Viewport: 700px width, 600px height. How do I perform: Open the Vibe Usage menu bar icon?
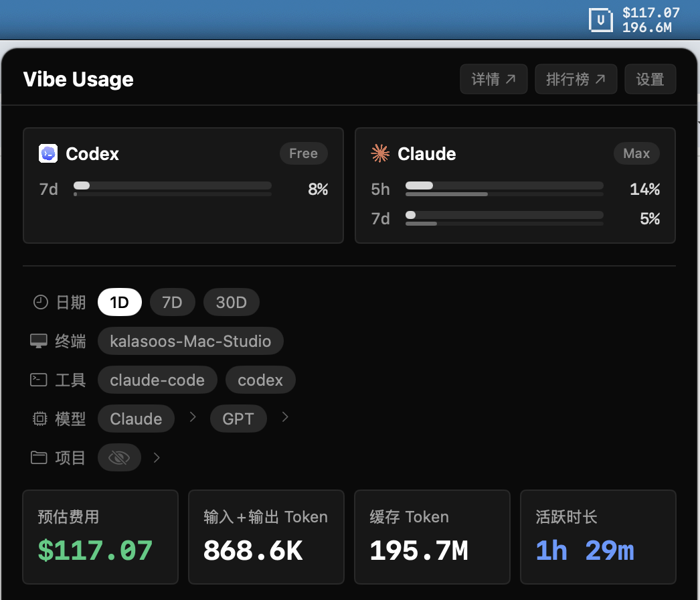tap(600, 20)
